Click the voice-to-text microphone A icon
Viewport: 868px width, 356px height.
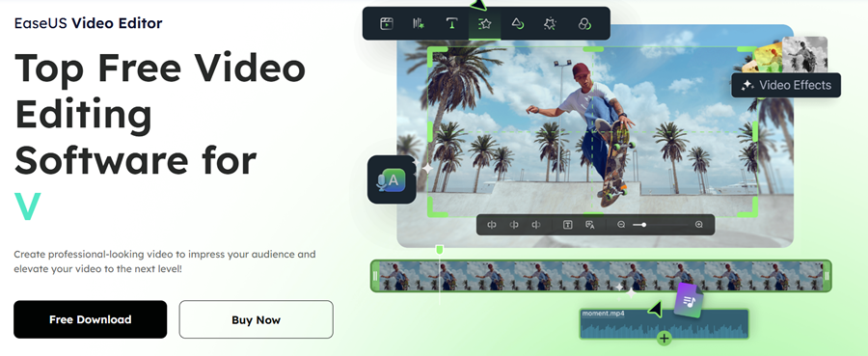click(x=392, y=180)
